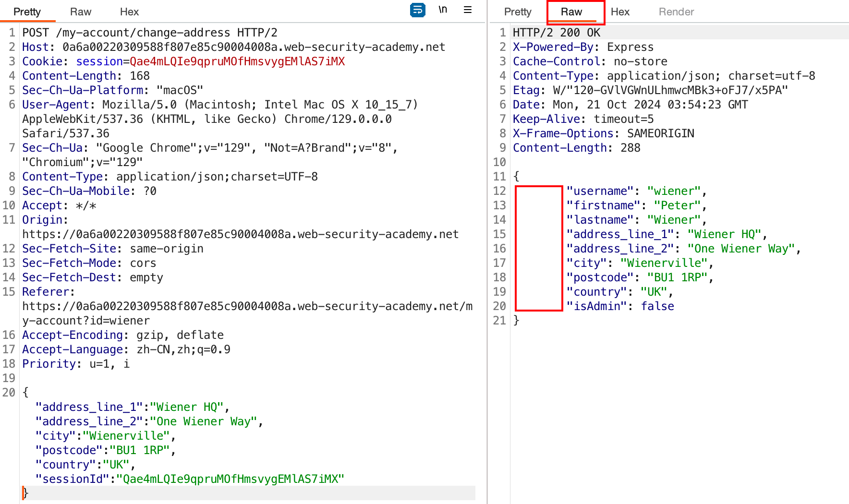849x504 pixels.
Task: Click Cache-Control: no-store response header
Action: (590, 61)
